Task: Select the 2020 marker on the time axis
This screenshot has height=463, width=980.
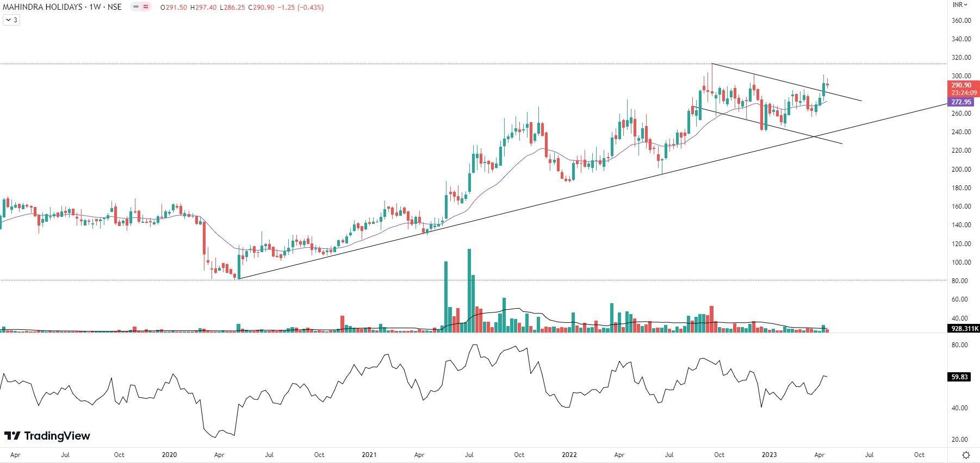Action: [x=169, y=455]
